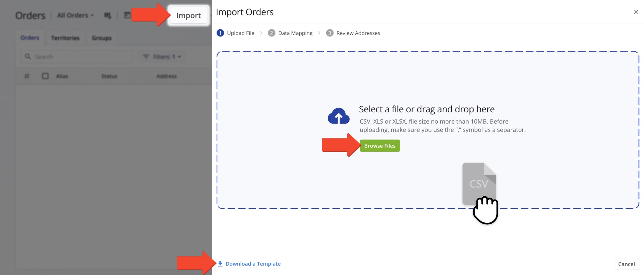Viewport: 644px width, 275px height.
Task: Click the calendar icon in Orders toolbar
Action: pos(127,15)
